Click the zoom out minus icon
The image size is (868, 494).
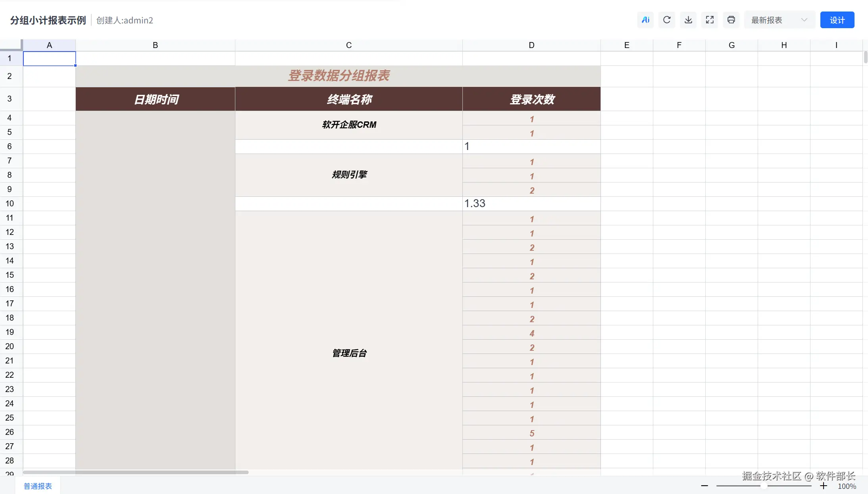[704, 486]
